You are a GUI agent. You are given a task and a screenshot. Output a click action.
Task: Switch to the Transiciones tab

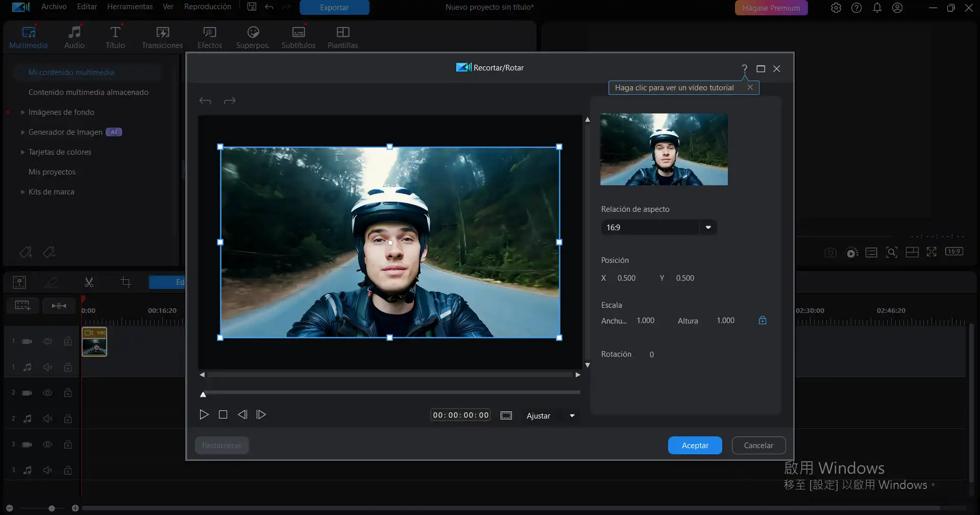[x=162, y=37]
